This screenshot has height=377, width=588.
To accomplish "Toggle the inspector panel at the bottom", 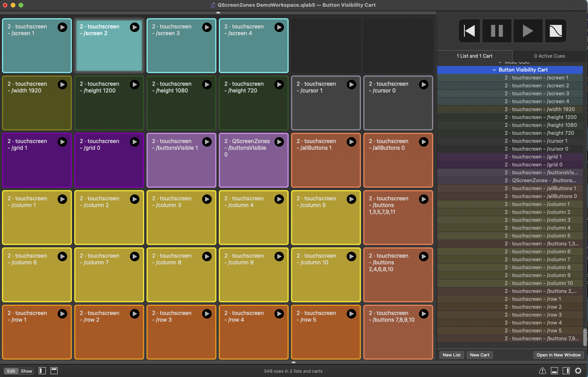I will pyautogui.click(x=554, y=371).
